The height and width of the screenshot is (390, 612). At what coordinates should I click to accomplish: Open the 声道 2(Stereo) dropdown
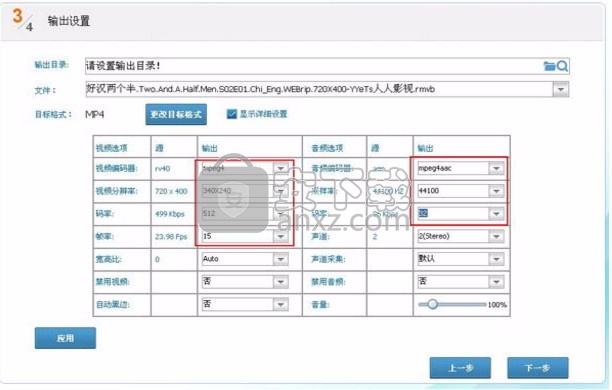click(496, 236)
